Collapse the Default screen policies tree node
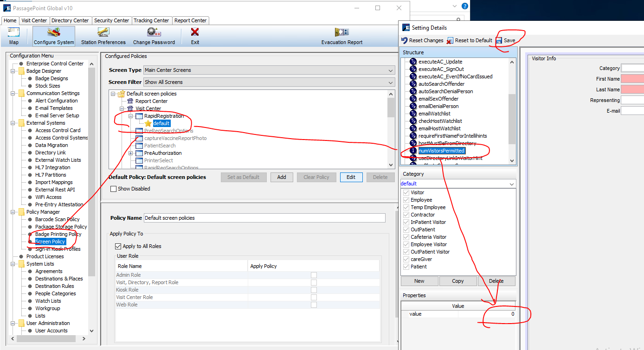 113,94
